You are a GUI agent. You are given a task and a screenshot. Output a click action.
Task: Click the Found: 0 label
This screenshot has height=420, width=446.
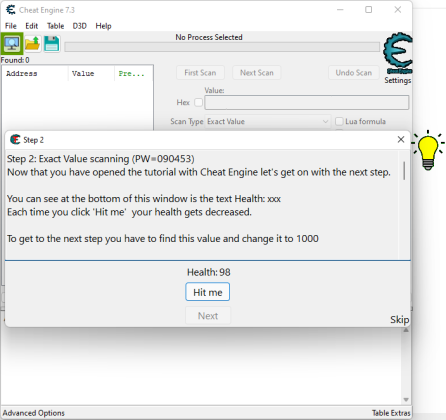coord(15,60)
